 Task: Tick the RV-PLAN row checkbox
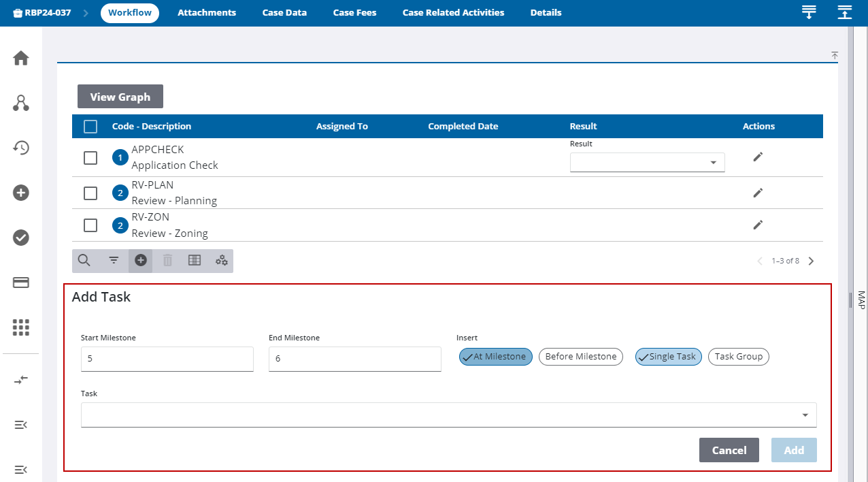[90, 193]
